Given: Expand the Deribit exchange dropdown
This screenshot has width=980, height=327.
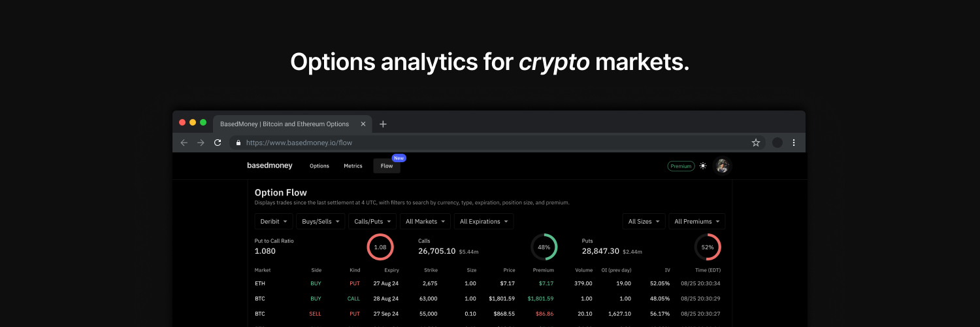Looking at the screenshot, I should [x=274, y=222].
